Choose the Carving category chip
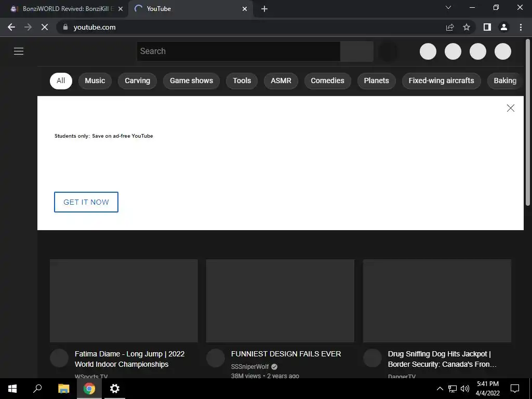Screen dimensions: 532x399 pyautogui.click(x=137, y=81)
